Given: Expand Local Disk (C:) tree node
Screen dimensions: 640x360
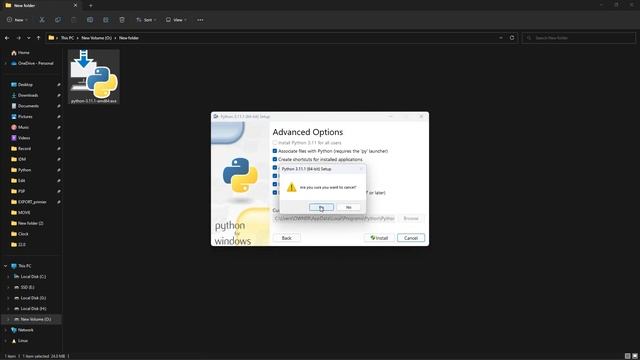Looking at the screenshot, I should tap(8, 277).
